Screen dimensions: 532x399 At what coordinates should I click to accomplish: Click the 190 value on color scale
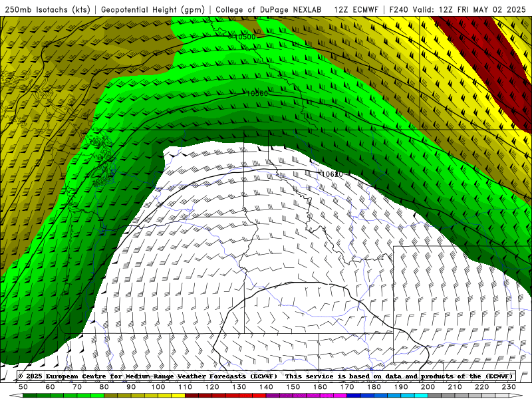pos(401,387)
